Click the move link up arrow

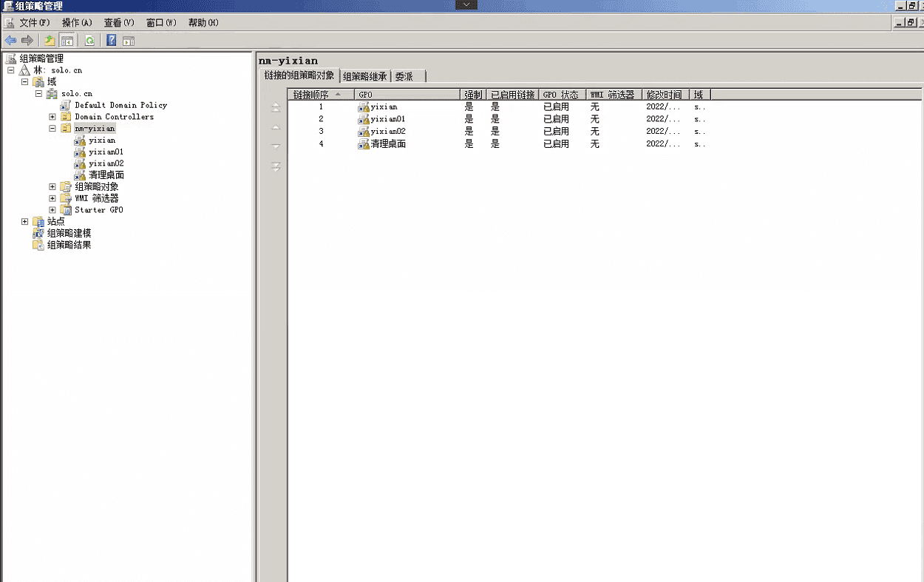pos(276,127)
